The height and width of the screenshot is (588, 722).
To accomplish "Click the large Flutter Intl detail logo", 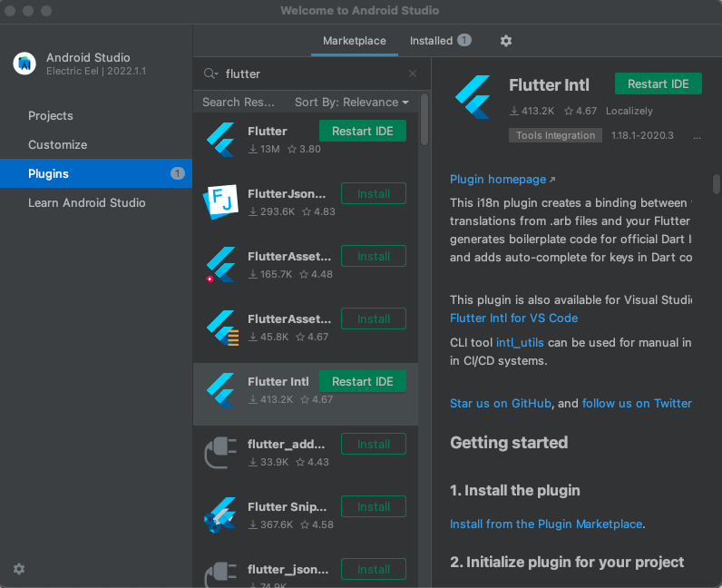I will (473, 97).
